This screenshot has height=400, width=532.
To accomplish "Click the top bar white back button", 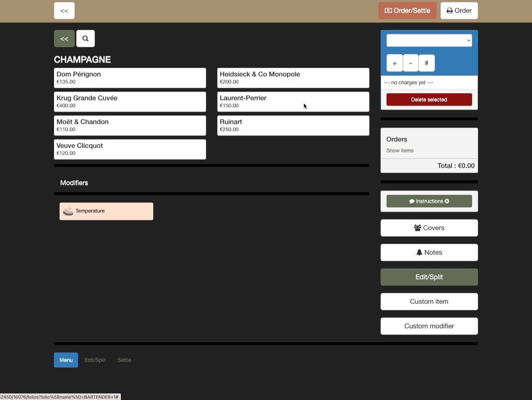I will (x=64, y=11).
